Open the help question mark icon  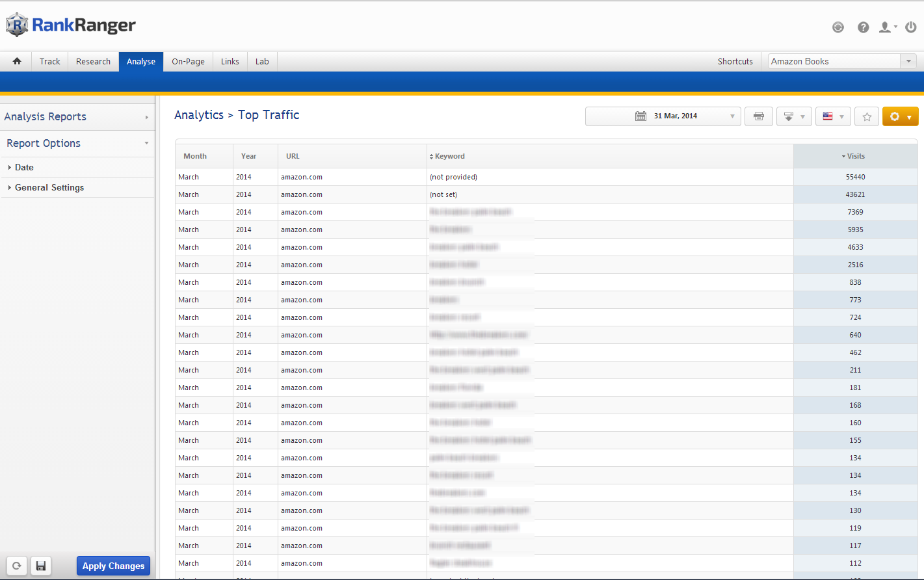point(863,27)
